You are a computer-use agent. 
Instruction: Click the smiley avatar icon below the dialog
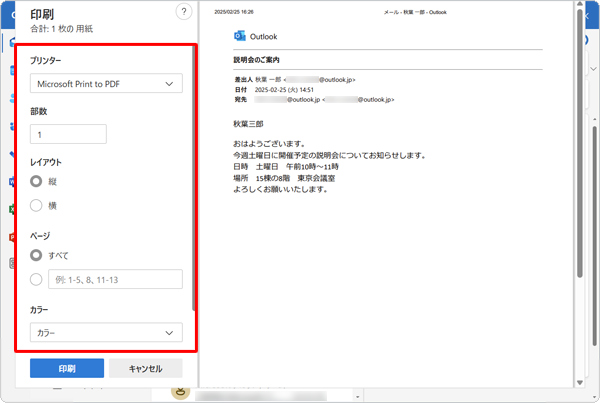(x=181, y=392)
